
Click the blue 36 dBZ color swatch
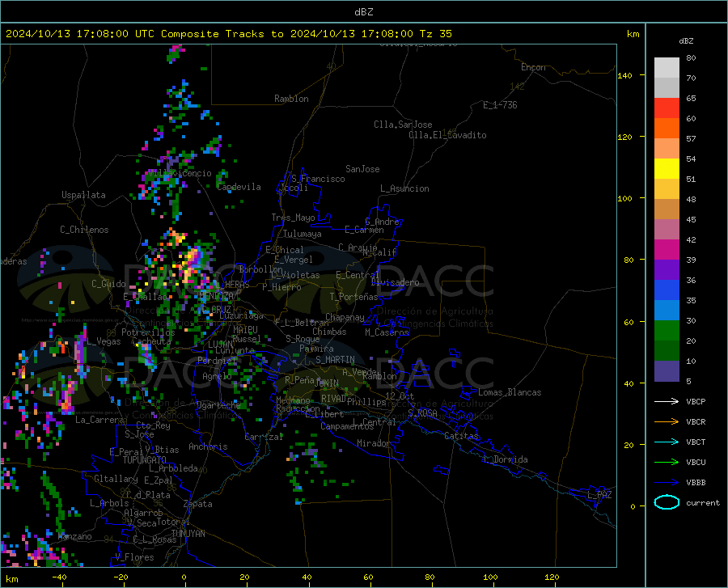click(667, 290)
